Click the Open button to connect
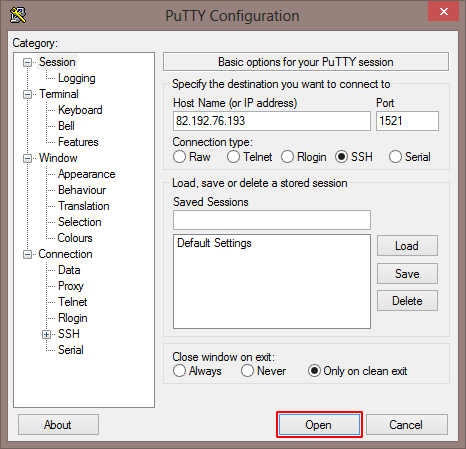The image size is (466, 449). click(319, 424)
